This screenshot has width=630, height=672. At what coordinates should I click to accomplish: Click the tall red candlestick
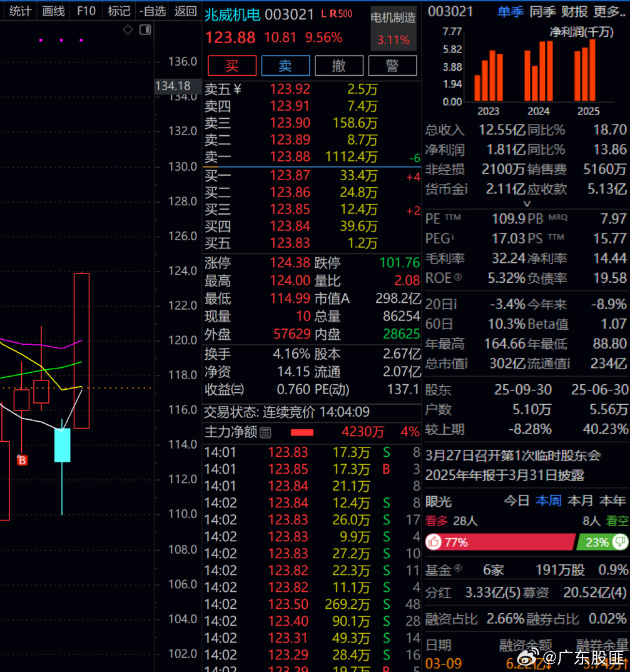81,350
